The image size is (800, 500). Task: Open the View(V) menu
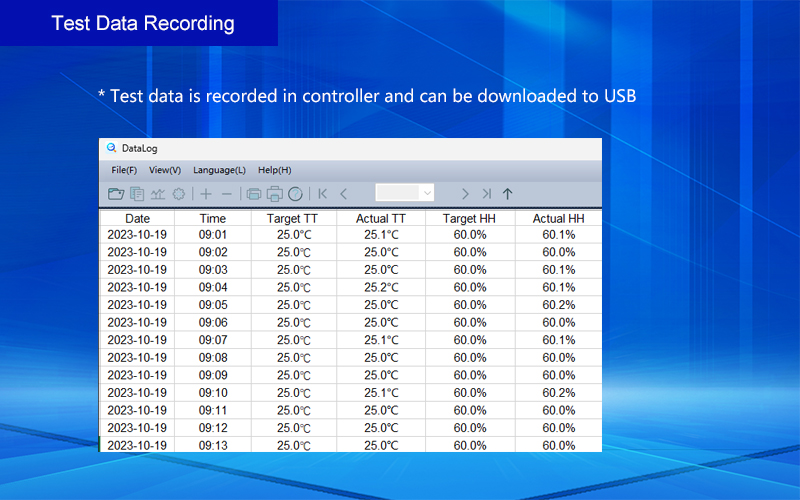pos(165,170)
